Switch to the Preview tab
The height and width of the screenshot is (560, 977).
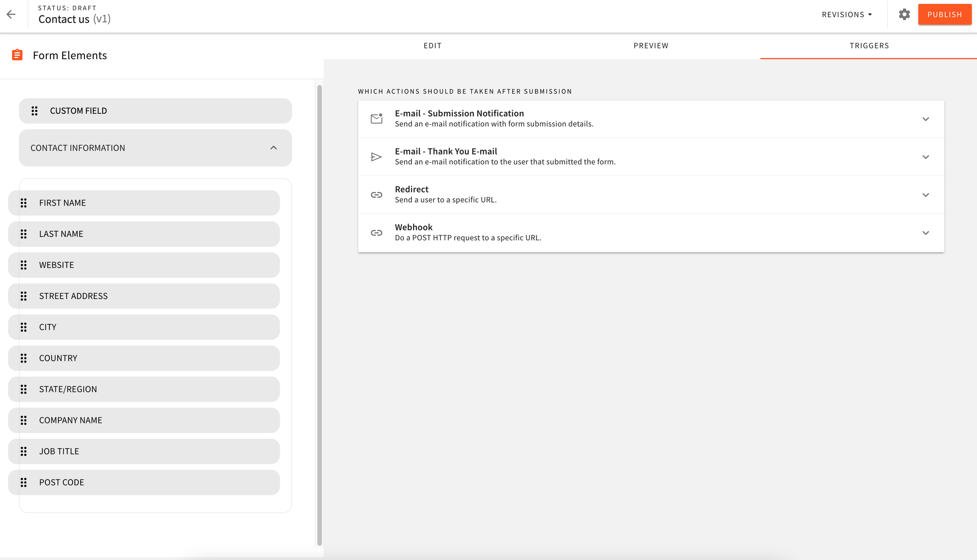(651, 46)
